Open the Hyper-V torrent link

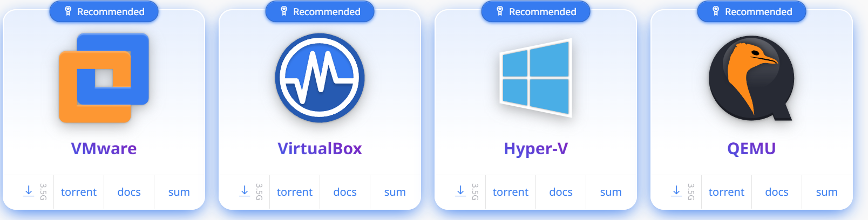(511, 192)
